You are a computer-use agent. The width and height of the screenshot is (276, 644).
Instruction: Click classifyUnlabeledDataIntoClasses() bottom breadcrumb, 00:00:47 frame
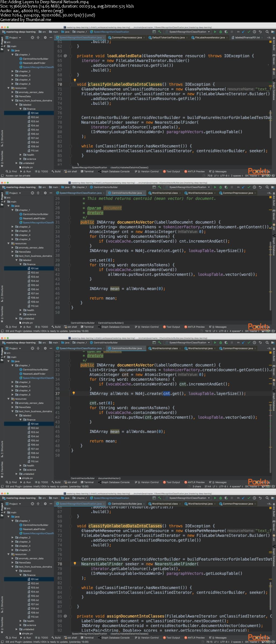tap(129, 168)
